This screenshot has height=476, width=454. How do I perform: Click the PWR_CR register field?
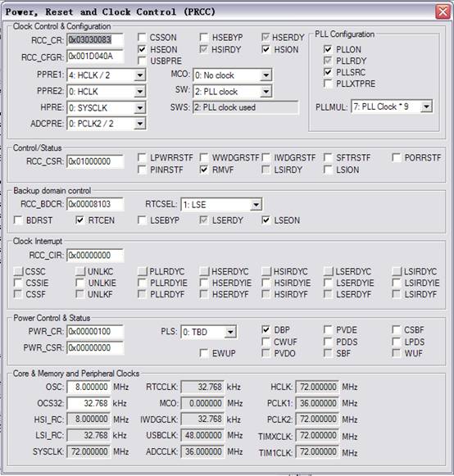click(95, 332)
